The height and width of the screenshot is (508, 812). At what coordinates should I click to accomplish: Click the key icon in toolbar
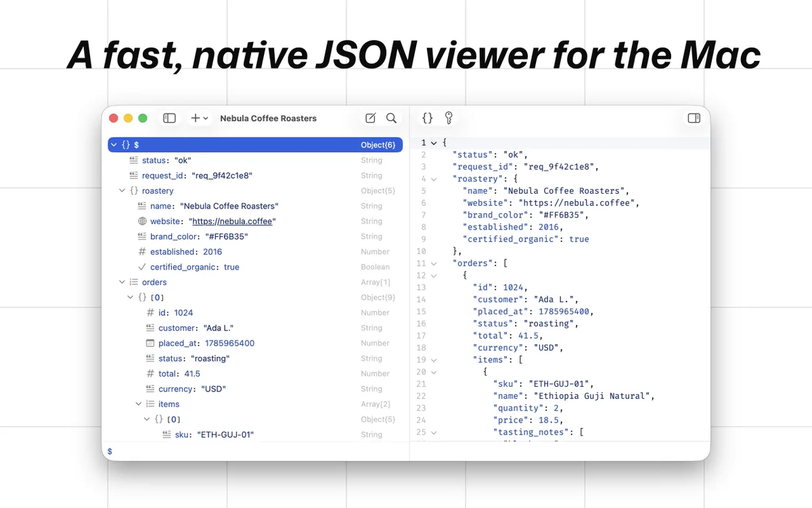pyautogui.click(x=448, y=118)
